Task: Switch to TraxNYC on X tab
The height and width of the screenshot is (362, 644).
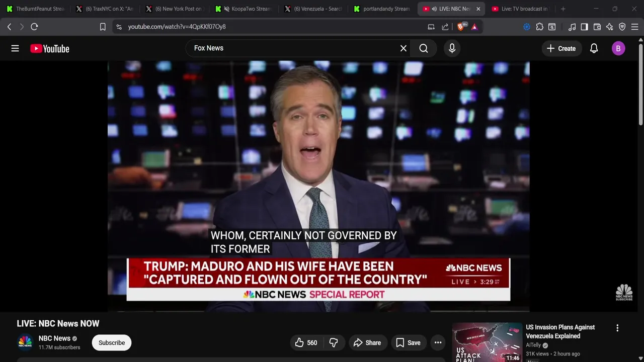Action: tap(105, 9)
